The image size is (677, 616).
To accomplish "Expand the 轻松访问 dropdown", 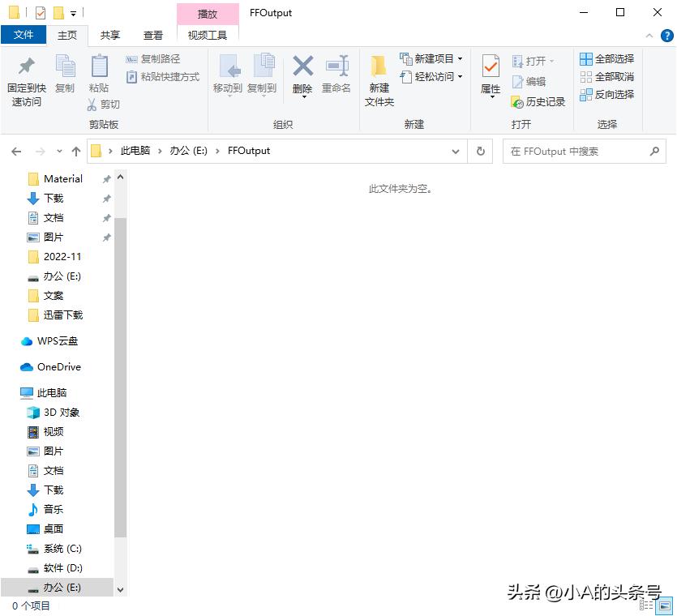I will [x=459, y=77].
